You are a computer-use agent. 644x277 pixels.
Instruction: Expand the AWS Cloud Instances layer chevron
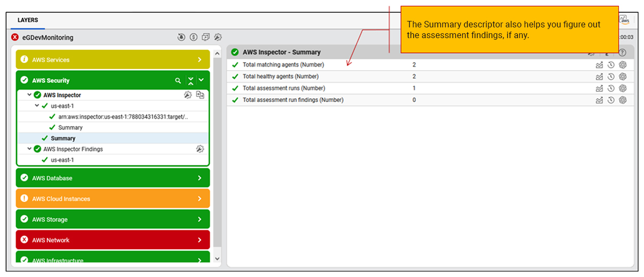(200, 199)
